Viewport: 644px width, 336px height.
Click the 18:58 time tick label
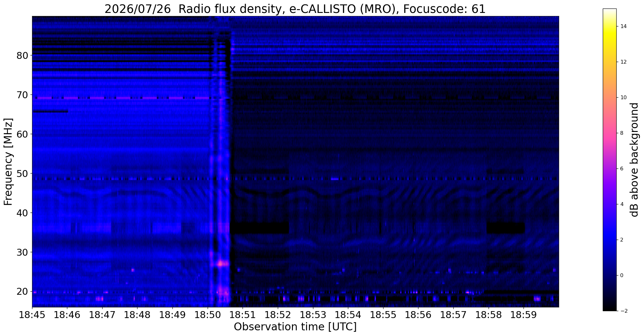pyautogui.click(x=488, y=315)
